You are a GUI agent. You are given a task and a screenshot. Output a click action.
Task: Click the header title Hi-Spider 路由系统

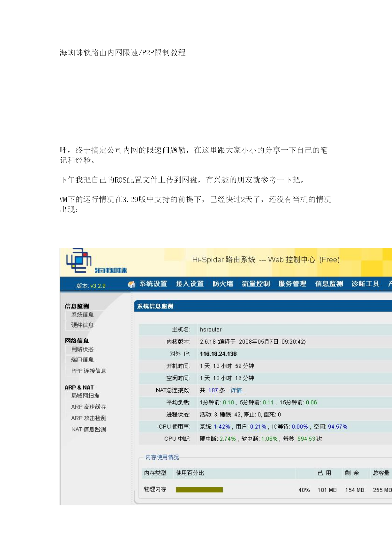tap(224, 260)
